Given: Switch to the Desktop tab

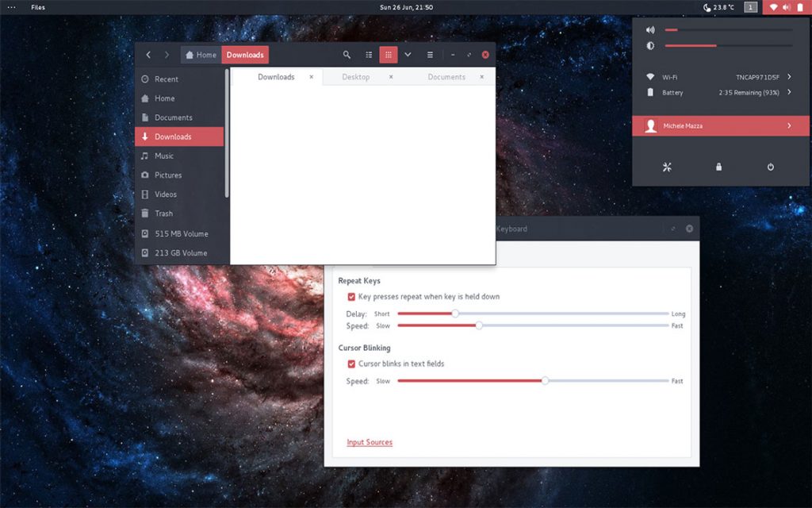Looking at the screenshot, I should (355, 77).
